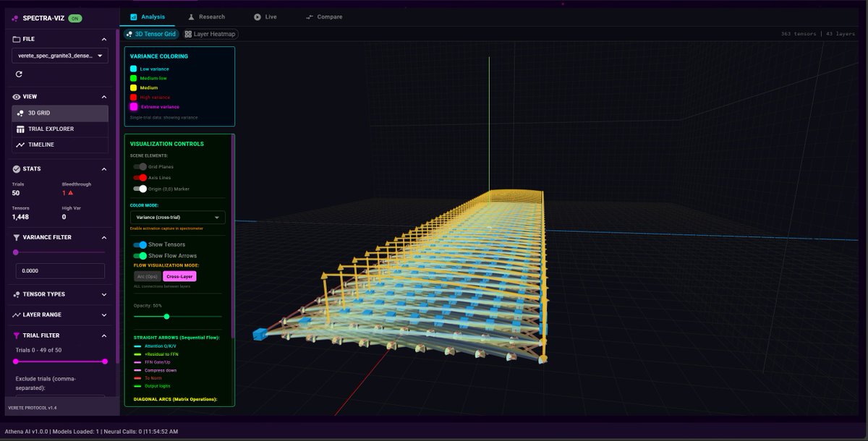Screen dimensions: 868x441
Task: Click the trial filter left slider handle
Action: (16, 361)
